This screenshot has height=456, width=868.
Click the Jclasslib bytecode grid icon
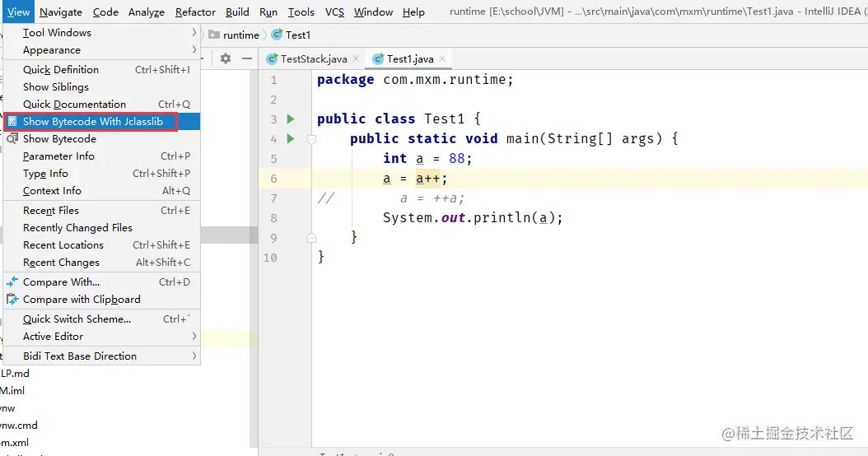click(x=12, y=121)
